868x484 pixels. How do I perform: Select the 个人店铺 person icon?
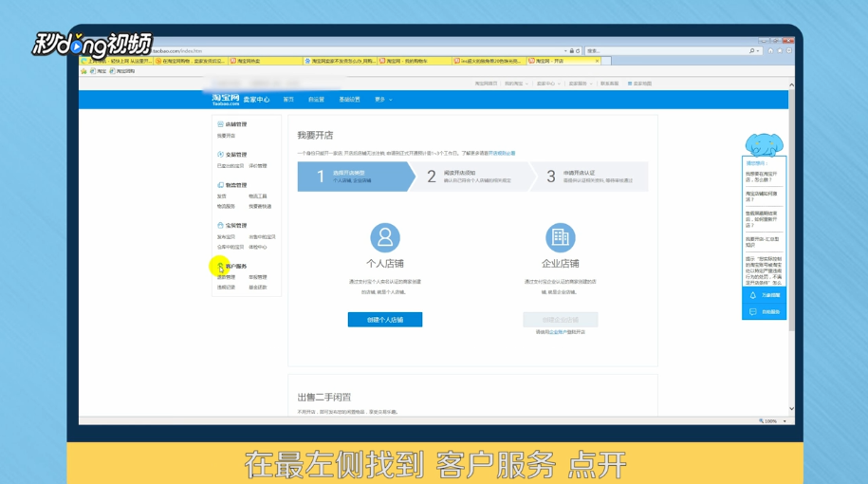(385, 237)
